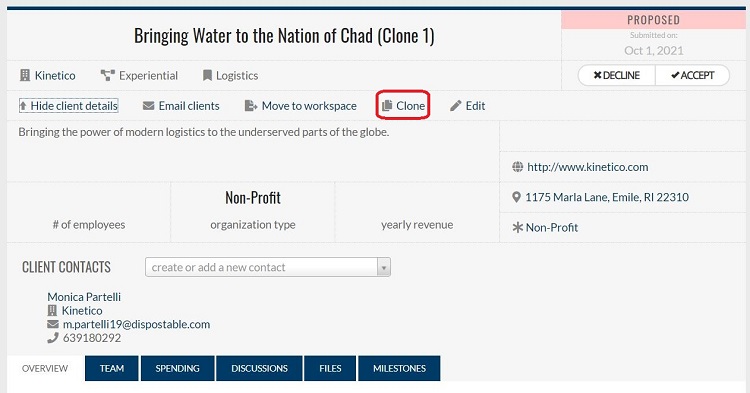Click the Email clients envelope icon

pyautogui.click(x=148, y=106)
